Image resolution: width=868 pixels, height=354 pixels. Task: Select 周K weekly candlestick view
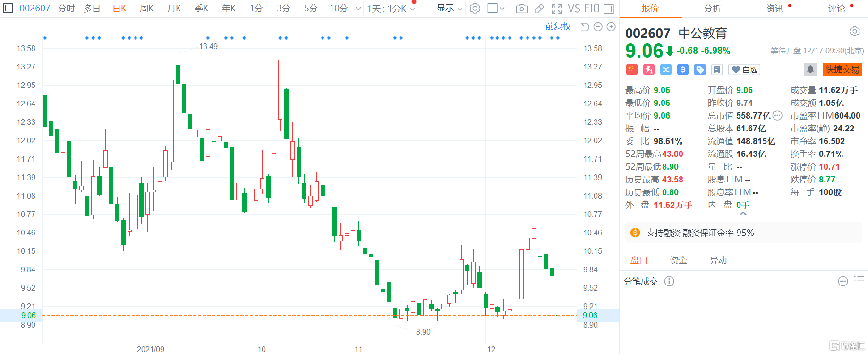[147, 9]
